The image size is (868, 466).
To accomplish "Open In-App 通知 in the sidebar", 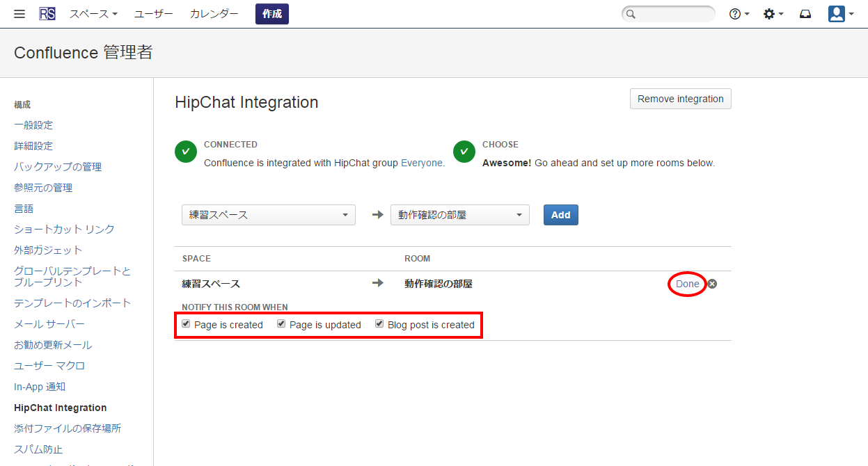I will coord(40,387).
